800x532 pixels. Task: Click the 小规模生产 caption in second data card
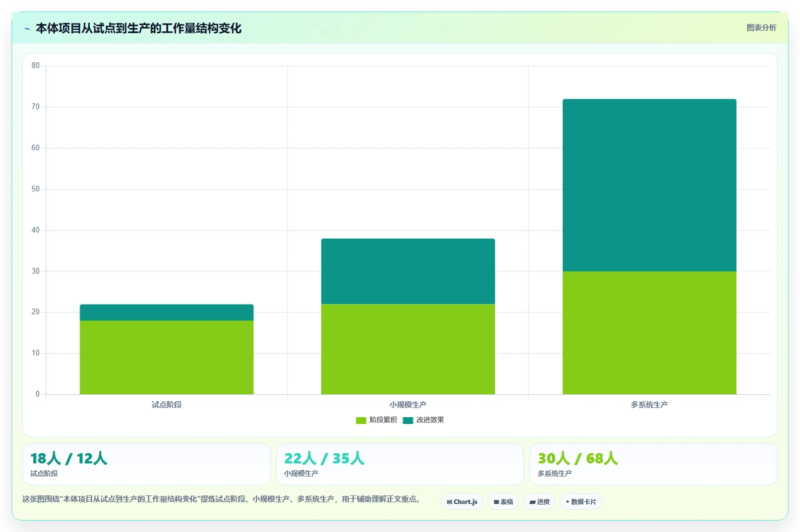[301, 474]
